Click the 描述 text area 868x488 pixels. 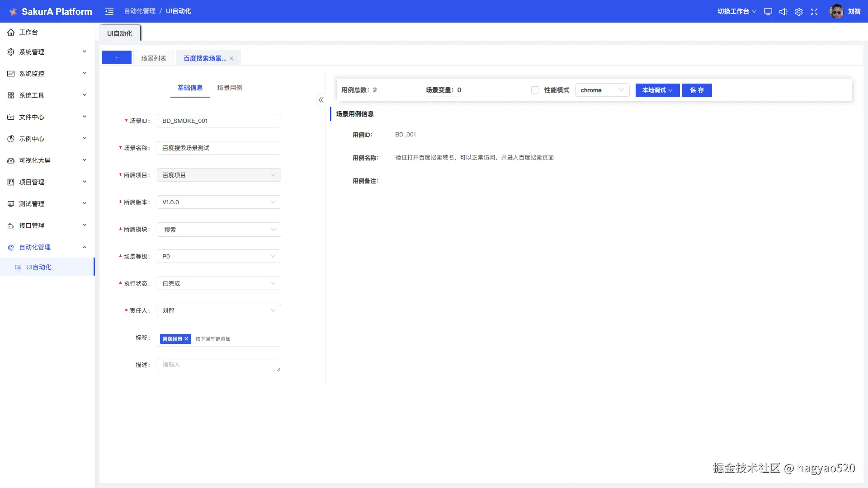point(219,365)
